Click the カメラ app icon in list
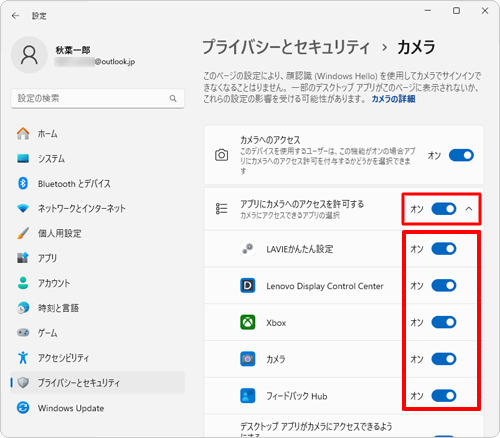The image size is (500, 438). coord(248,359)
